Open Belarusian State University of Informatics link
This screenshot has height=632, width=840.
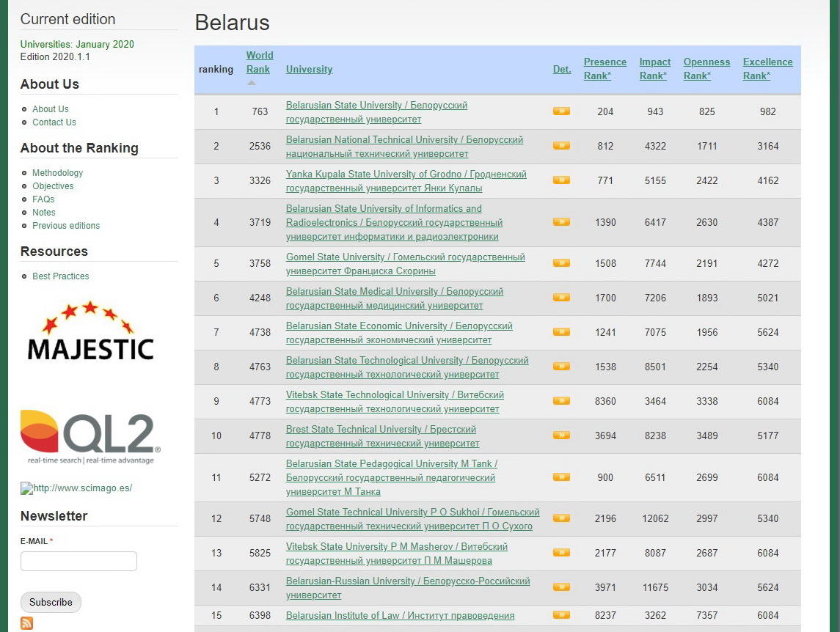[x=394, y=222]
